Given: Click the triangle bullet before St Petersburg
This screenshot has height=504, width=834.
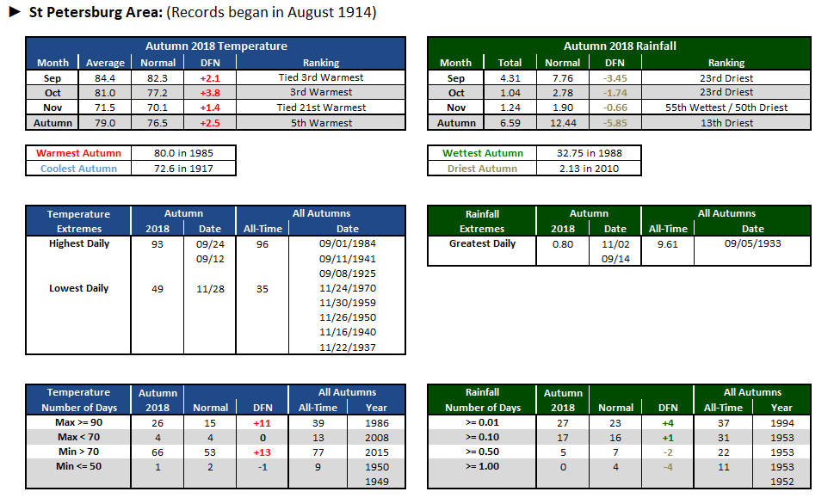Looking at the screenshot, I should [15, 12].
